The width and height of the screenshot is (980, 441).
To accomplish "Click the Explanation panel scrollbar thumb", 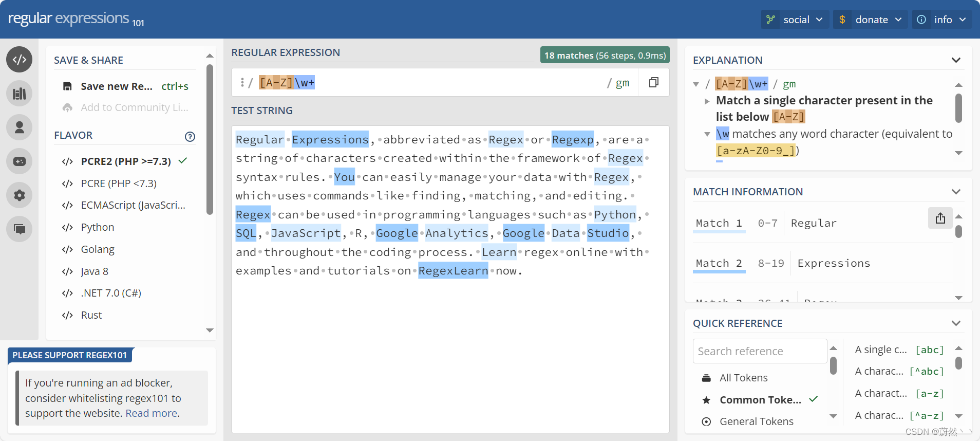I will point(958,108).
